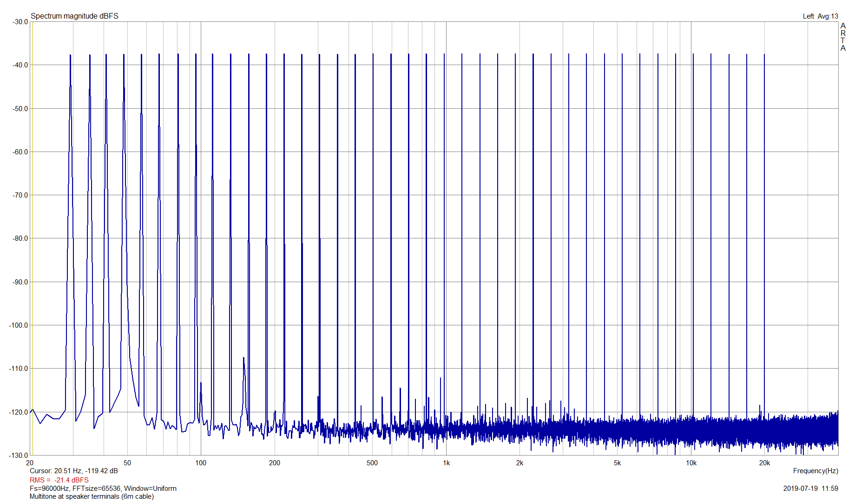Click the '2k' frequency axis label
The width and height of the screenshot is (868, 502).
pos(519,463)
